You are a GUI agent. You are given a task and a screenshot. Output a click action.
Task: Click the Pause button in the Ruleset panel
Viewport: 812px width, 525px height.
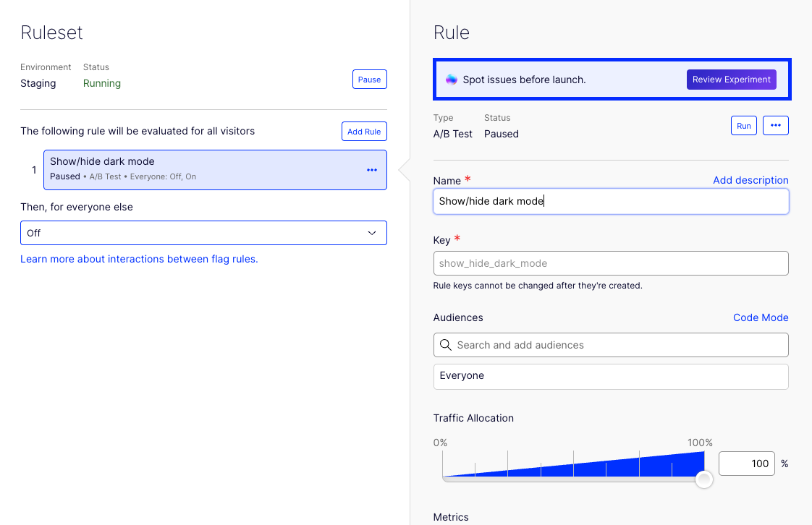pos(369,79)
